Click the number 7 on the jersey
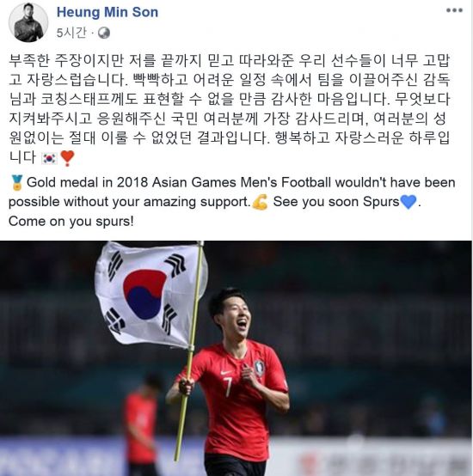The width and height of the screenshot is (473, 476). 227,387
